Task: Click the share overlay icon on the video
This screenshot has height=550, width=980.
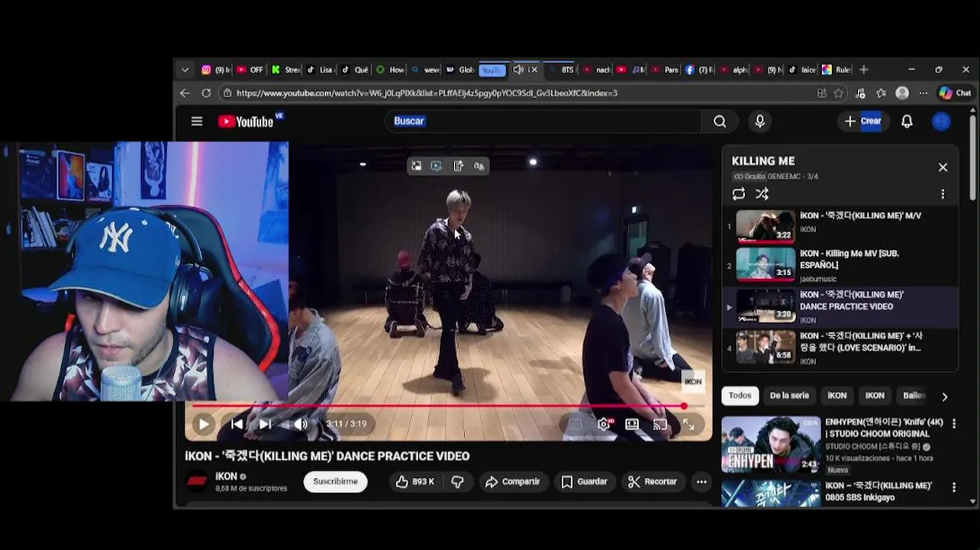Action: click(x=458, y=166)
